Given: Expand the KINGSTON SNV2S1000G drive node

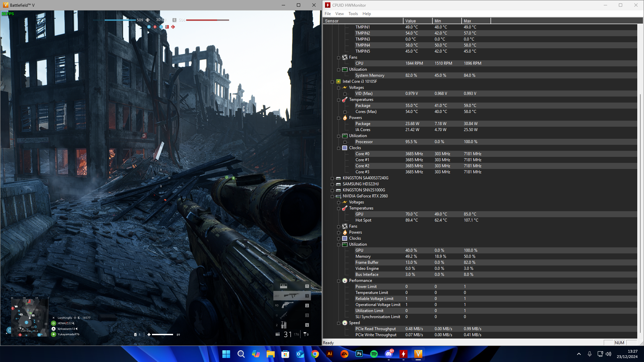Looking at the screenshot, I should point(332,190).
